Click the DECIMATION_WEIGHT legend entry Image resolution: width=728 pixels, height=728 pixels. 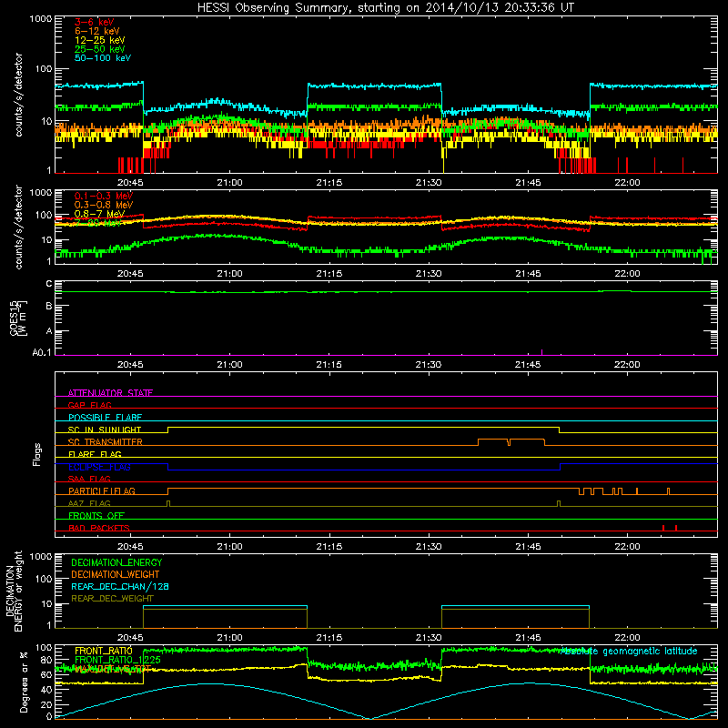click(116, 574)
